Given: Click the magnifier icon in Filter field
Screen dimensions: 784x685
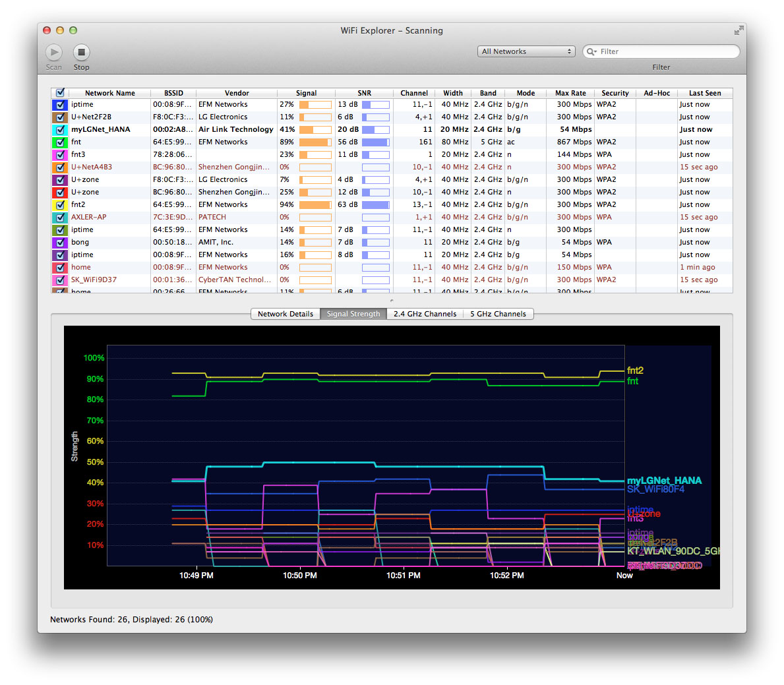Looking at the screenshot, I should pyautogui.click(x=591, y=51).
